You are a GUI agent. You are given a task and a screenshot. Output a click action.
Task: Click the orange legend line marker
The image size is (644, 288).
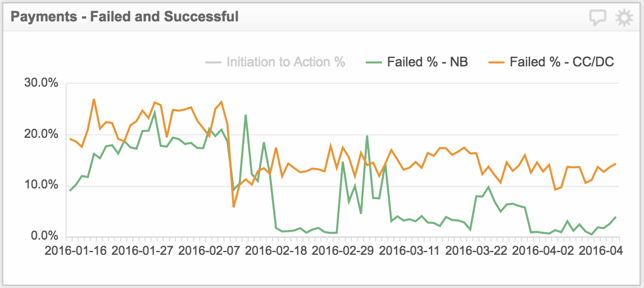496,62
